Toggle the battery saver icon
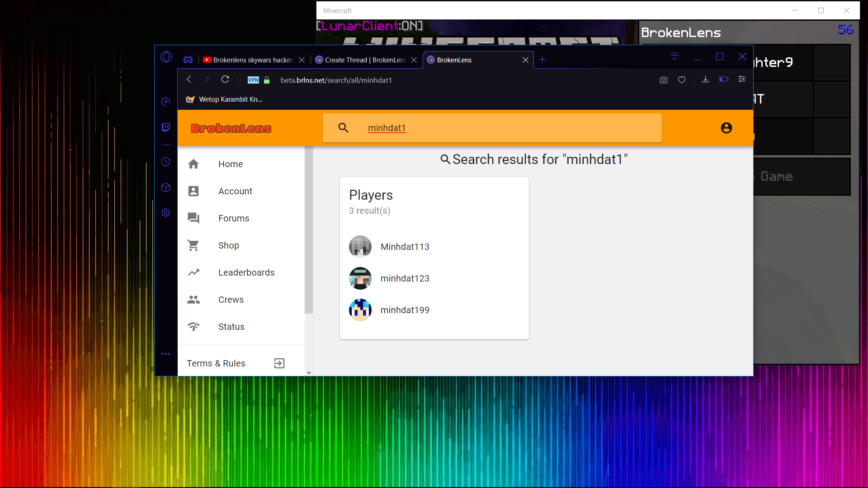 point(724,80)
